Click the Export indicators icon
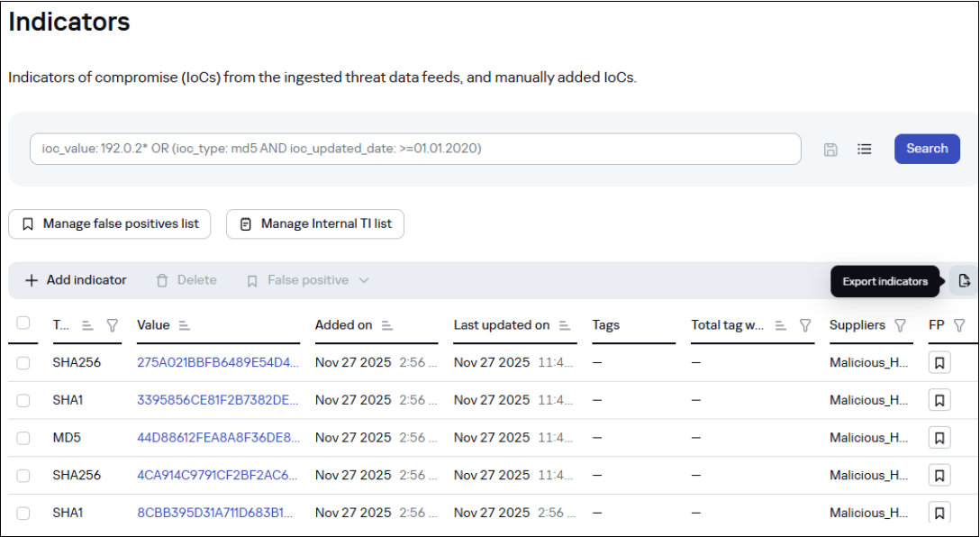This screenshot has height=537, width=980. 964,281
